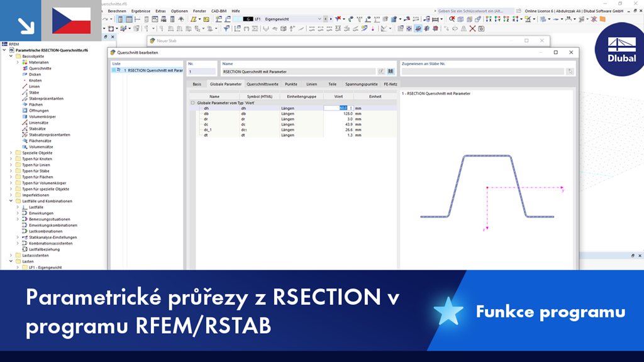
Task: Increase the dh value using the spinner arrow
Action: pos(352,106)
